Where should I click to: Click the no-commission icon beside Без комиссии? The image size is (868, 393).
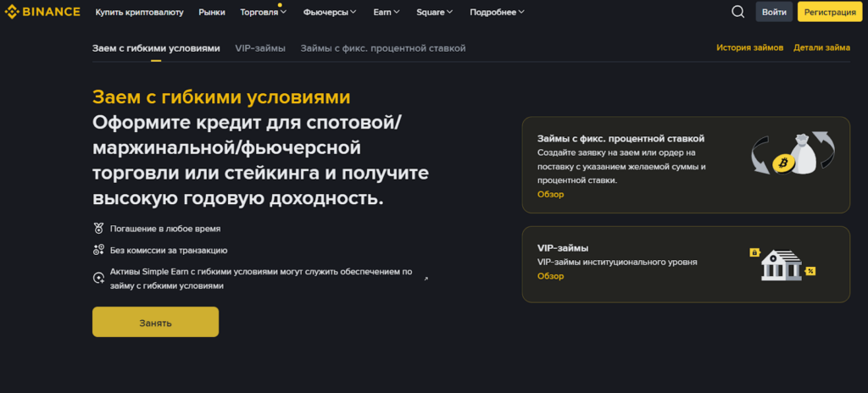pyautogui.click(x=98, y=250)
